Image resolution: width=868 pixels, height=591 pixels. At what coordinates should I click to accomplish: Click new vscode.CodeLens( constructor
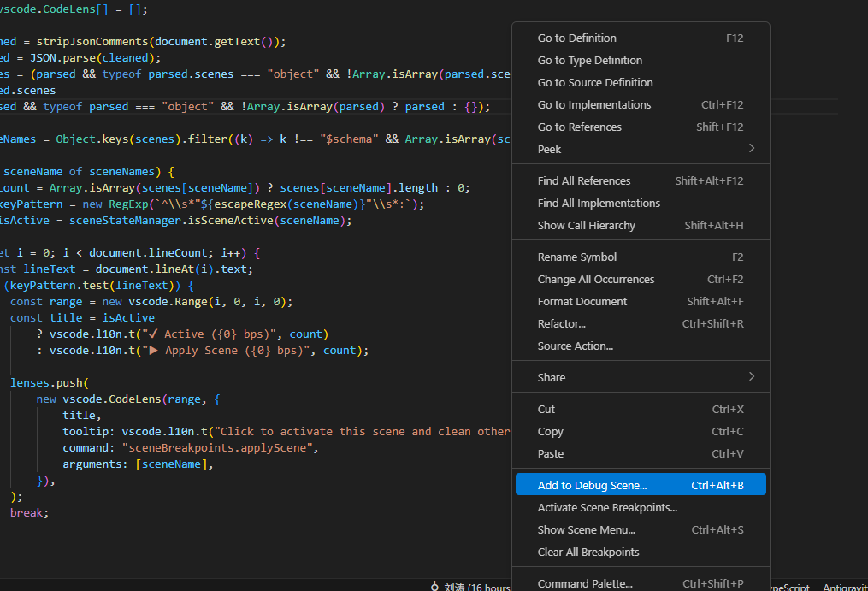(102, 399)
